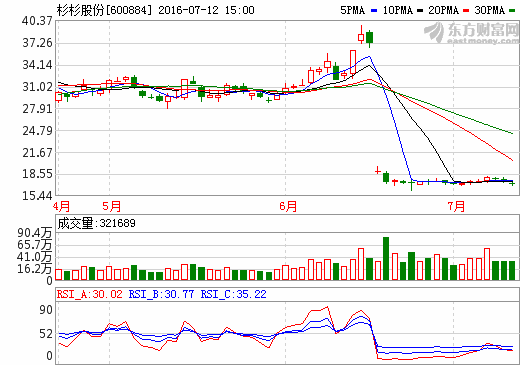This screenshot has width=520, height=365.
Task: Click the 52 label on RSI axis
Action: point(46,334)
